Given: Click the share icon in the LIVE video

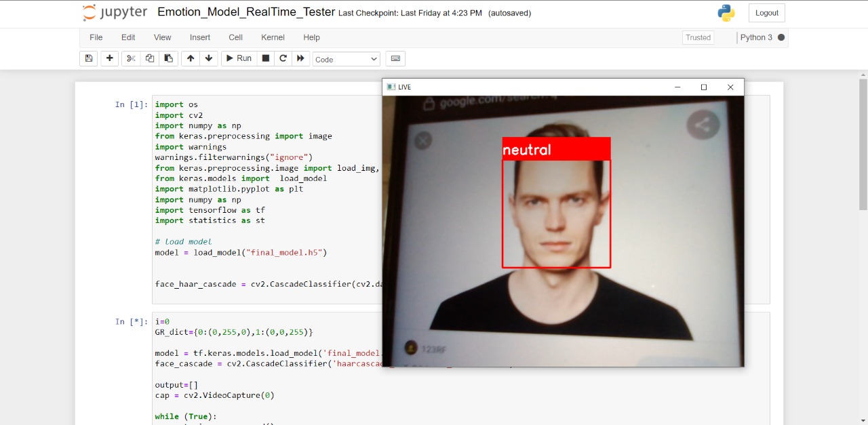Looking at the screenshot, I should [x=703, y=125].
